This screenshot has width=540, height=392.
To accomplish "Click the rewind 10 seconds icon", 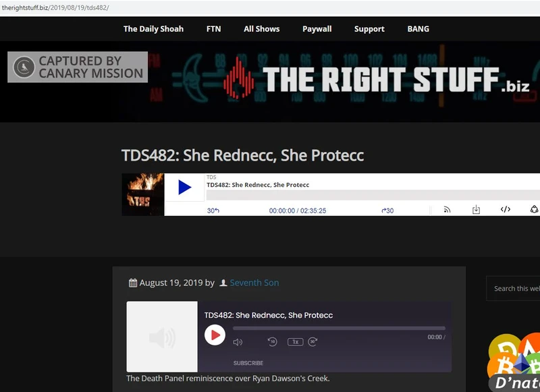I will click(272, 341).
